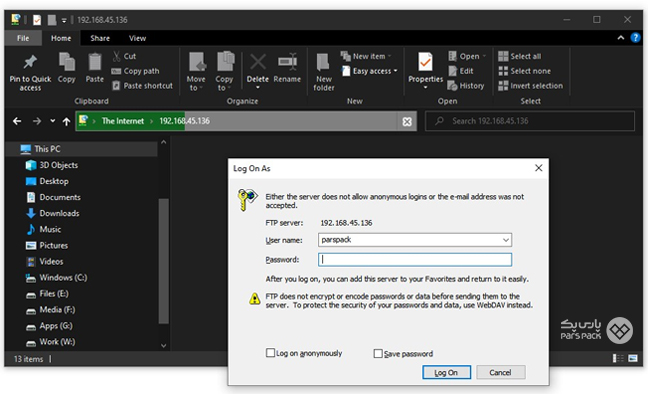The width and height of the screenshot is (648, 394).
Task: Click the New folder icon
Action: (x=323, y=62)
